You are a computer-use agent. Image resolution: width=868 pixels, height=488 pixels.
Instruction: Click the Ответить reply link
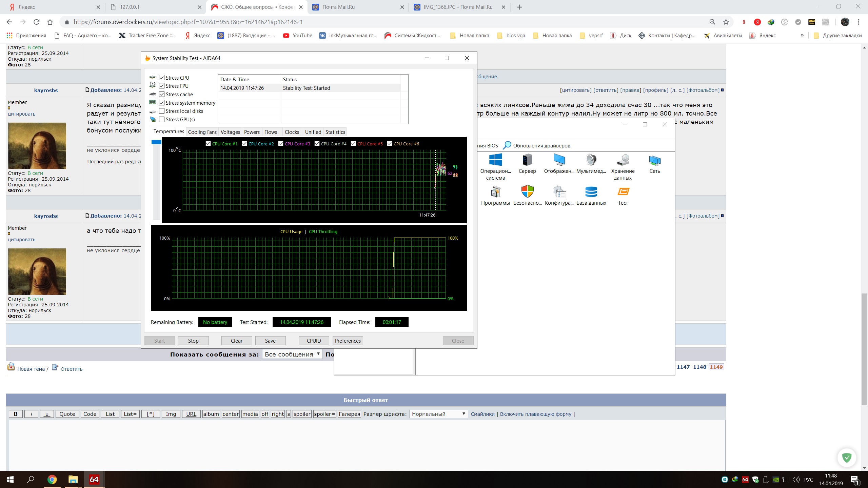click(x=71, y=369)
